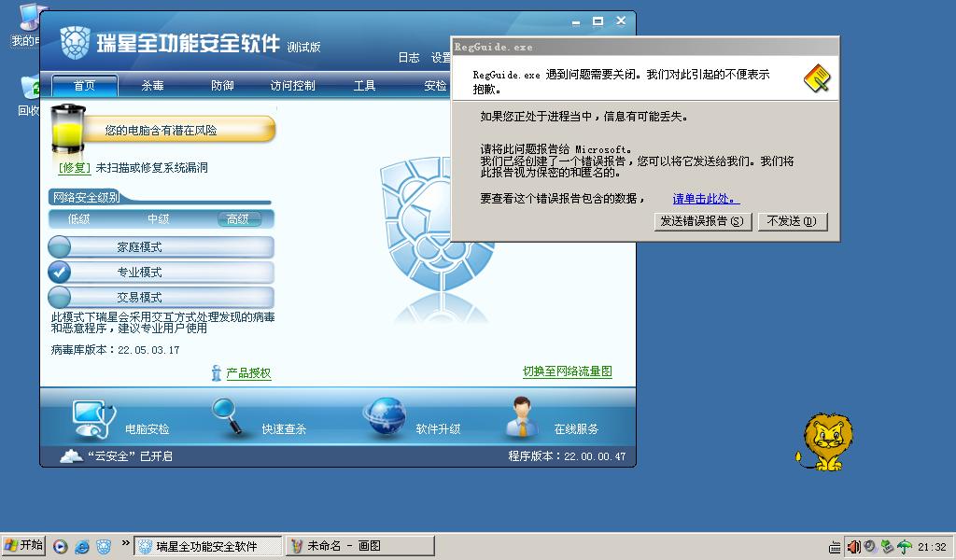Switch to the 防御 defense tab
This screenshot has height=560, width=956.
coord(222,85)
